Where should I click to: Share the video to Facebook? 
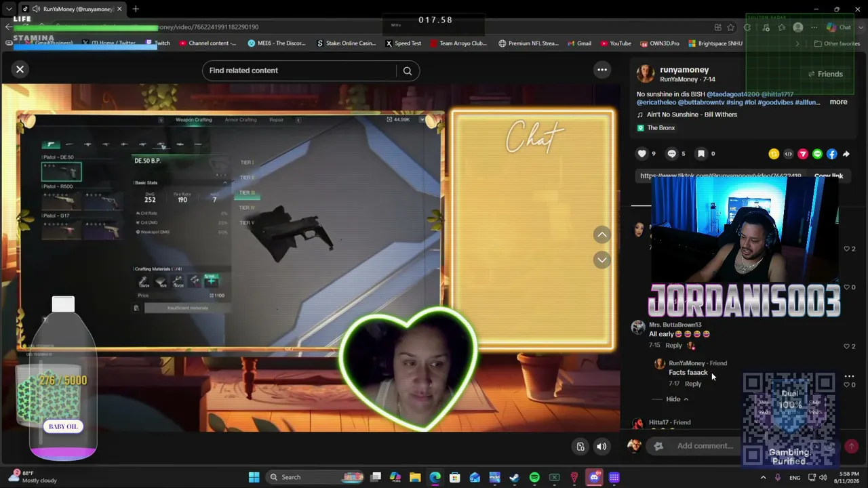click(831, 154)
